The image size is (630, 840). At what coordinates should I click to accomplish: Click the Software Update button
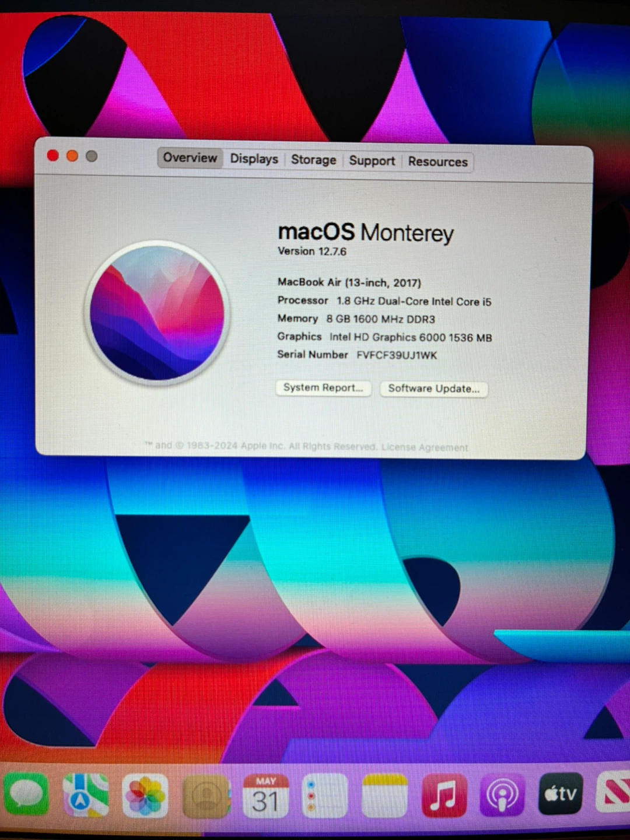click(434, 388)
